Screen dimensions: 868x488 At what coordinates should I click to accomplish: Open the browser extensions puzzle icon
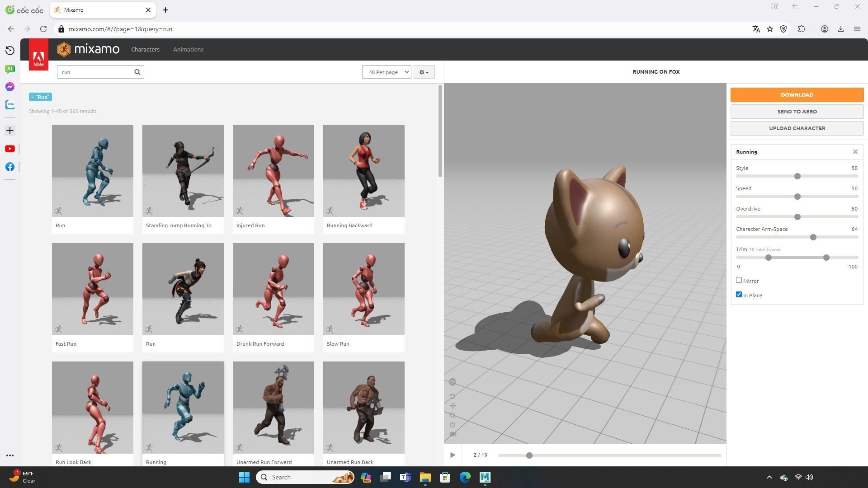[x=802, y=29]
